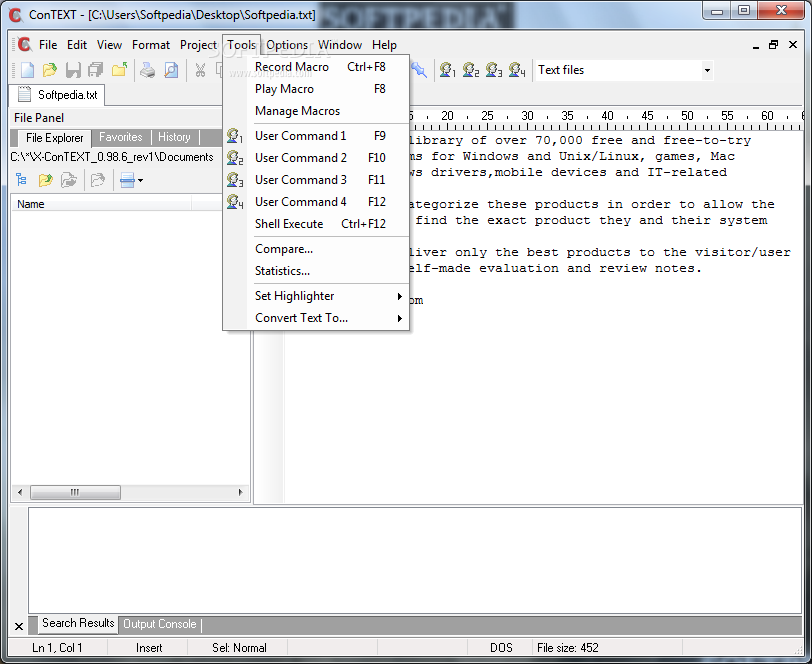Click File Panel green-arrow folder icon
This screenshot has height=664, width=812.
(46, 180)
